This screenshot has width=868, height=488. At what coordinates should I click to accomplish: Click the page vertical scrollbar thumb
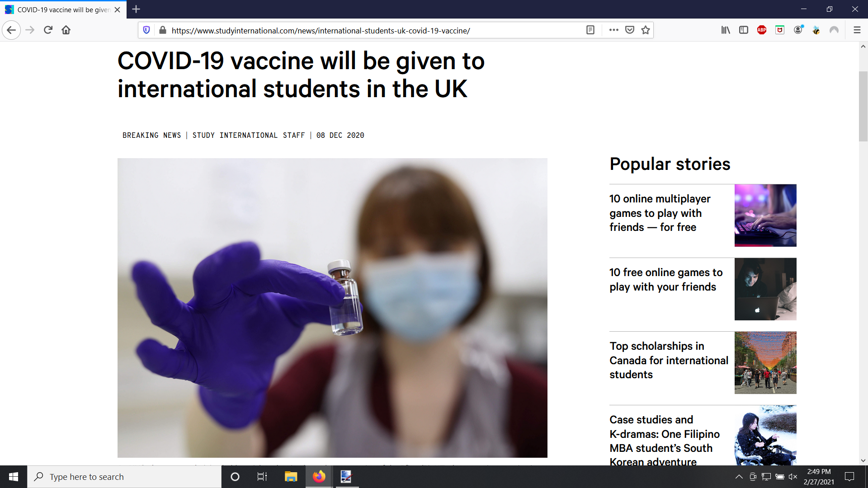[x=863, y=106]
